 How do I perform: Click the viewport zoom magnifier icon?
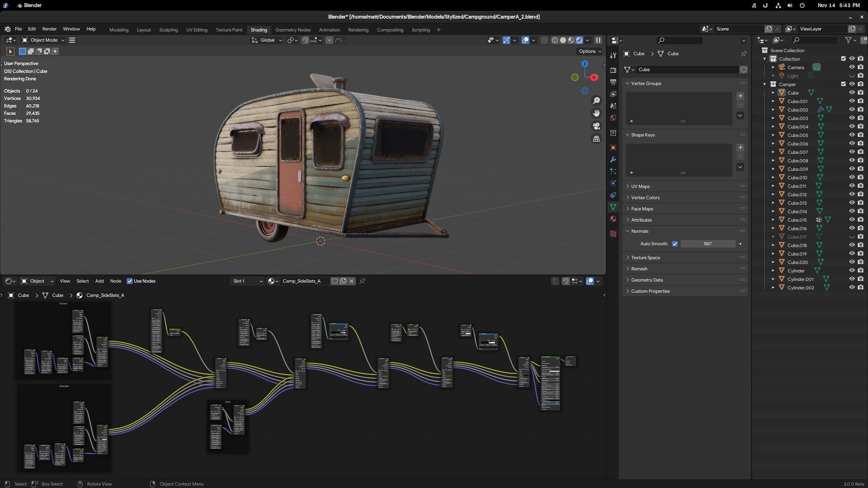point(596,101)
